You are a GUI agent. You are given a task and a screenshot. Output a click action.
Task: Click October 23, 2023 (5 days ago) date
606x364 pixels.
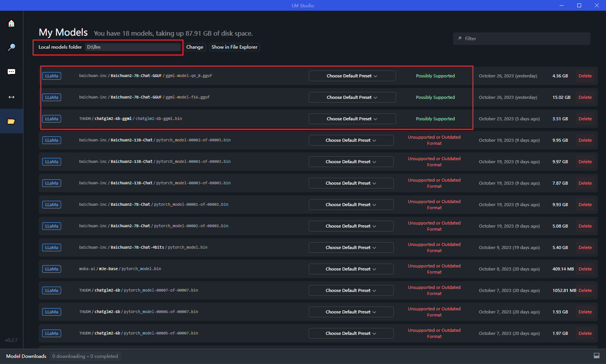(509, 119)
